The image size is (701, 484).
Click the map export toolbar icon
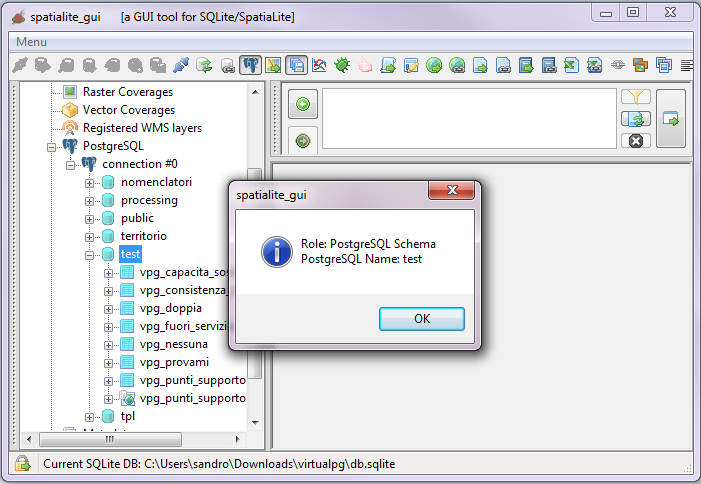[x=273, y=65]
